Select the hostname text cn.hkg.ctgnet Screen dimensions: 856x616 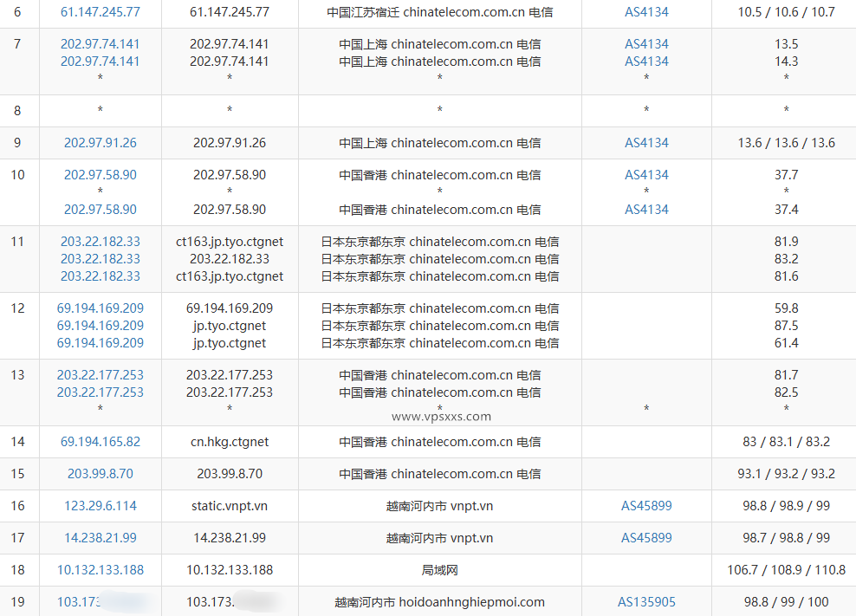(x=230, y=442)
